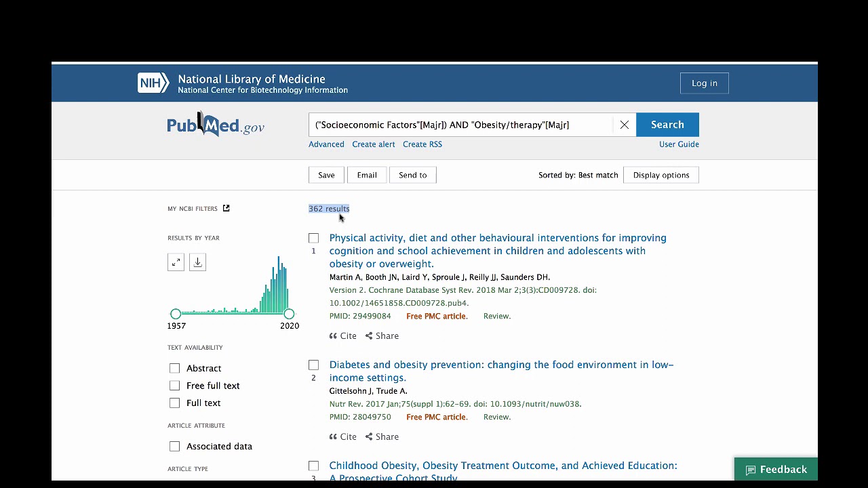Click the PMID: 28049750 text
This screenshot has width=868, height=488.
click(360, 417)
